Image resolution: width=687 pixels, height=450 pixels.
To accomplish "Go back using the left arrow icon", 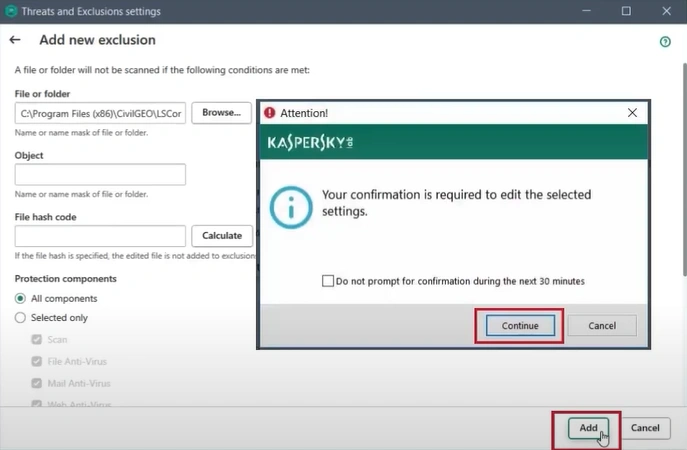I will [15, 40].
